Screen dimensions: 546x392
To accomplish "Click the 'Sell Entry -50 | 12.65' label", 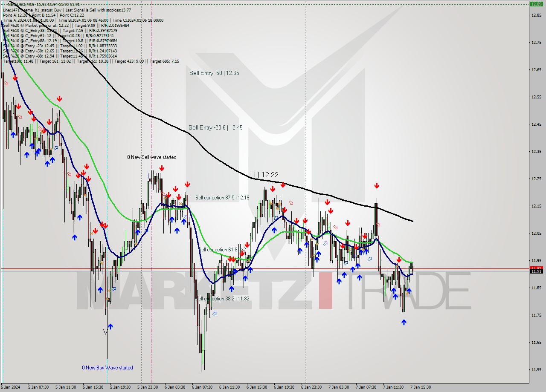I will pyautogui.click(x=214, y=73).
